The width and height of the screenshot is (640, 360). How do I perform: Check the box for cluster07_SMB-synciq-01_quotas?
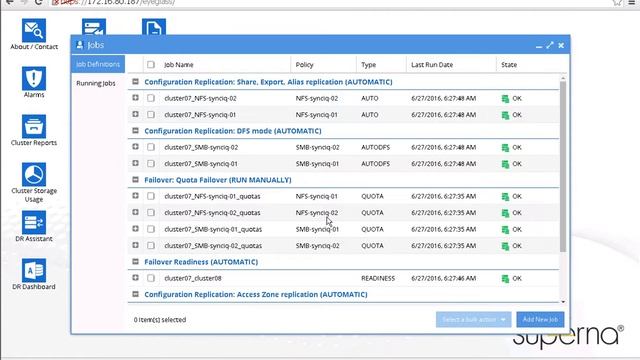(151, 229)
